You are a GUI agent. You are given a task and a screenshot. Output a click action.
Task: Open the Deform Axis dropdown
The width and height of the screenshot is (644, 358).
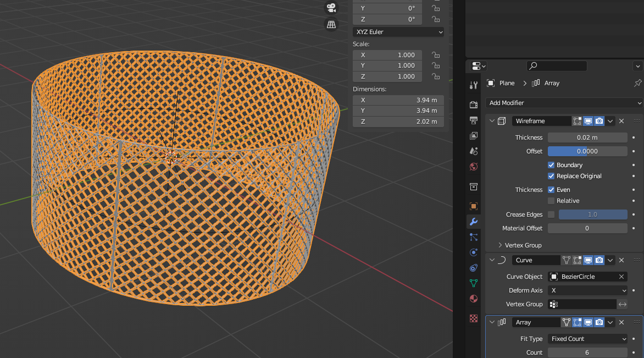[587, 290]
